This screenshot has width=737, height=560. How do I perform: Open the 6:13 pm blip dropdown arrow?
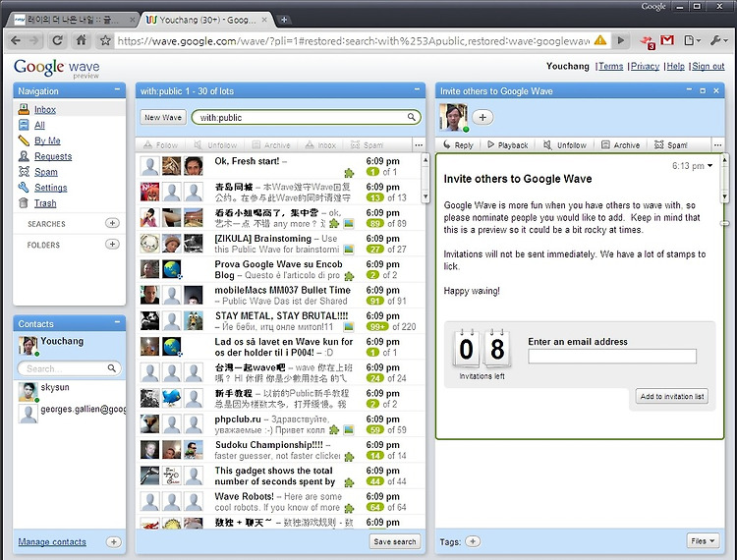(709, 165)
